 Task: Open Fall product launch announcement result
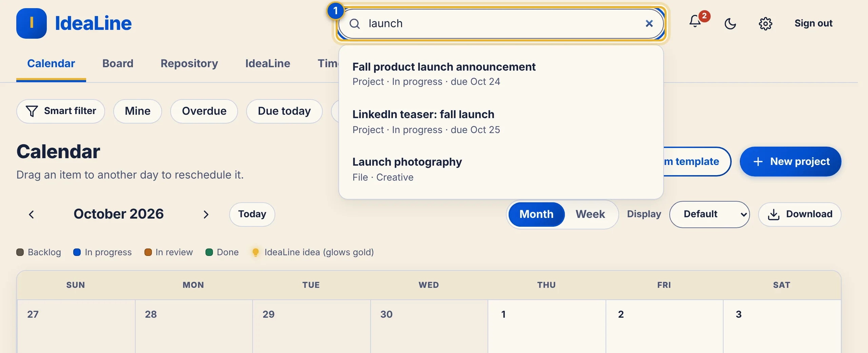pos(501,74)
